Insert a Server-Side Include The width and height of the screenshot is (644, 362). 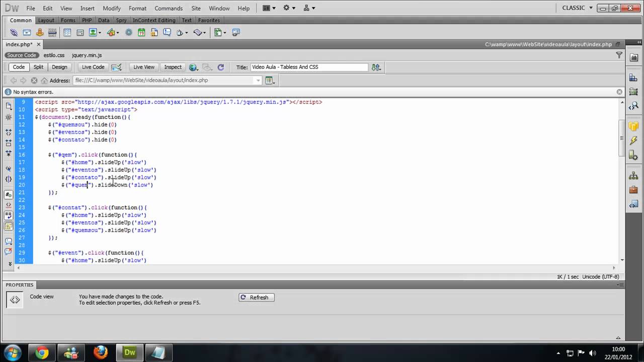pyautogui.click(x=154, y=32)
